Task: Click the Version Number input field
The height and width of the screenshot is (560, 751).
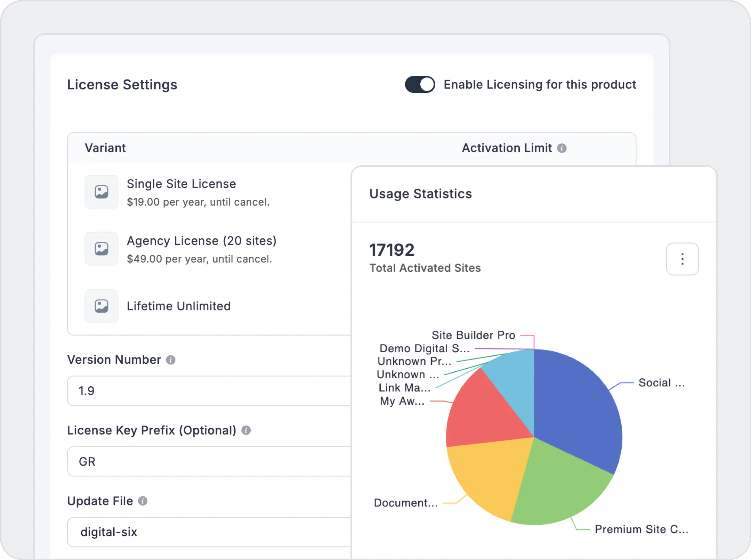Action: [209, 391]
